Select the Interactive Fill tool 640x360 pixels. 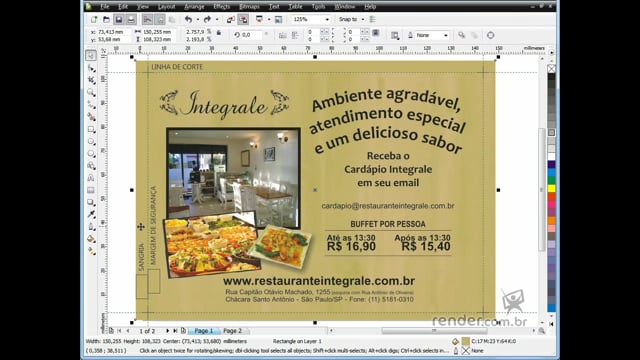91,251
